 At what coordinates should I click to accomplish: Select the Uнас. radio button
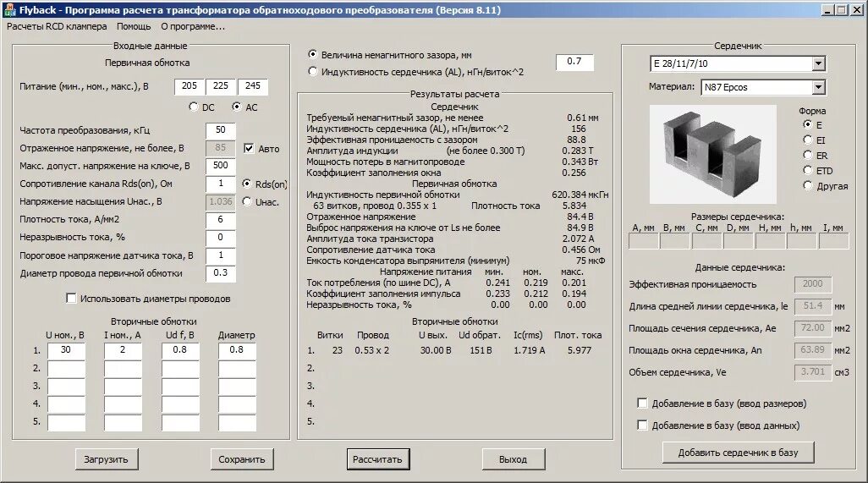[x=246, y=202]
